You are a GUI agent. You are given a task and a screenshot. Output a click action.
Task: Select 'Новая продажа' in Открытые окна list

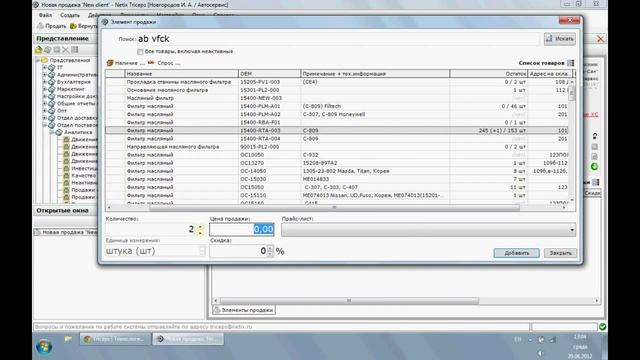click(66, 232)
